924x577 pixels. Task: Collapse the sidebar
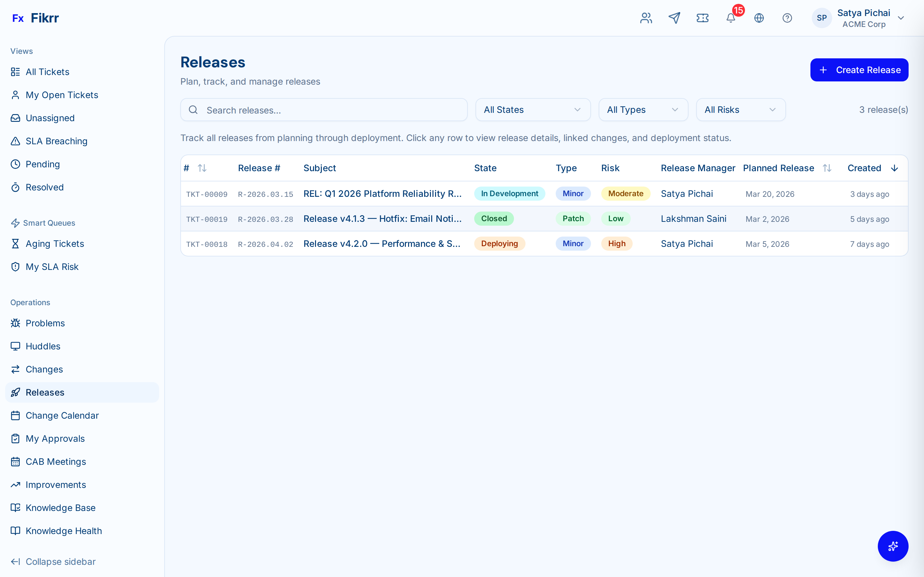coord(53,561)
